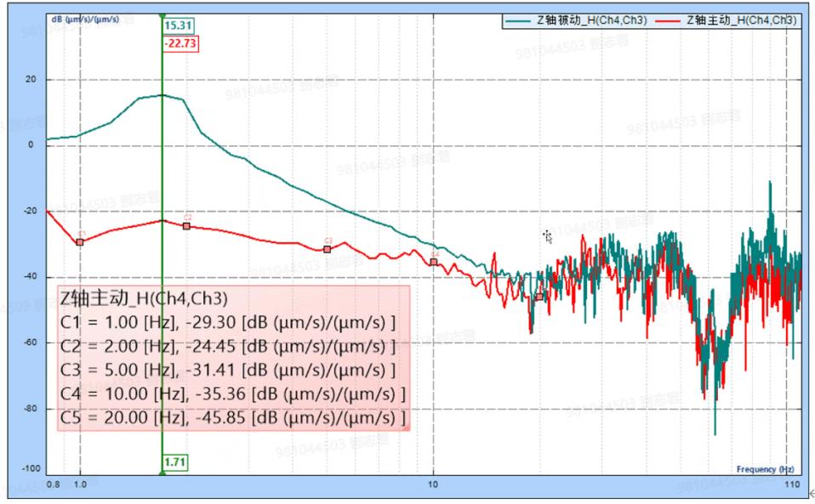This screenshot has height=504, width=815.
Task: Click the C1 marker at 1 Hz
Action: [x=80, y=242]
